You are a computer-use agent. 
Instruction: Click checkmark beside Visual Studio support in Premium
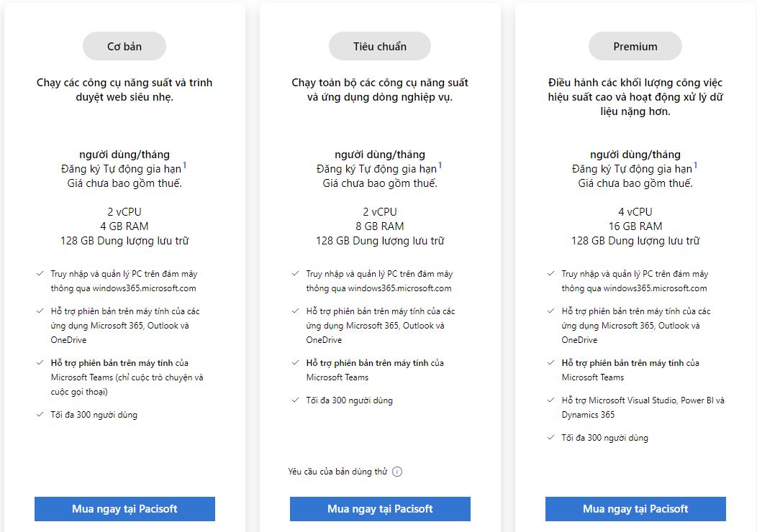[x=551, y=400]
